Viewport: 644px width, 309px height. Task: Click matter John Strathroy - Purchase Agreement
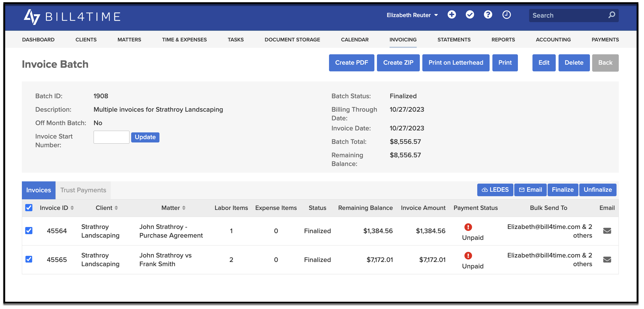point(171,231)
